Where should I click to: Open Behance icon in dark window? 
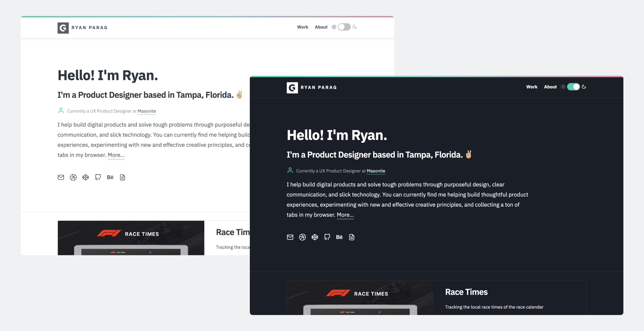tap(339, 237)
